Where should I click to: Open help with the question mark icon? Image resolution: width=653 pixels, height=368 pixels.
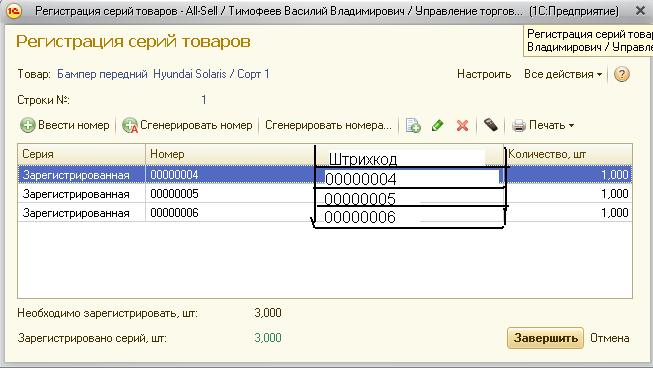(x=621, y=75)
